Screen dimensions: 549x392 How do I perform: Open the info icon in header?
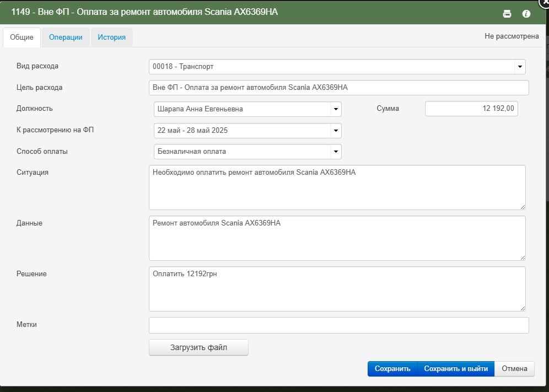[526, 14]
